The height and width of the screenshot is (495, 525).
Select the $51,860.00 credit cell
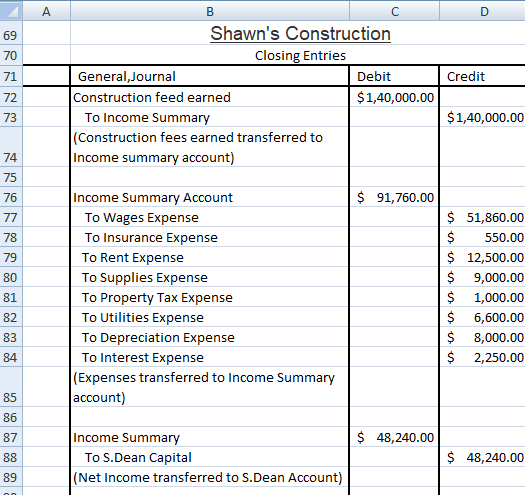pyautogui.click(x=482, y=217)
